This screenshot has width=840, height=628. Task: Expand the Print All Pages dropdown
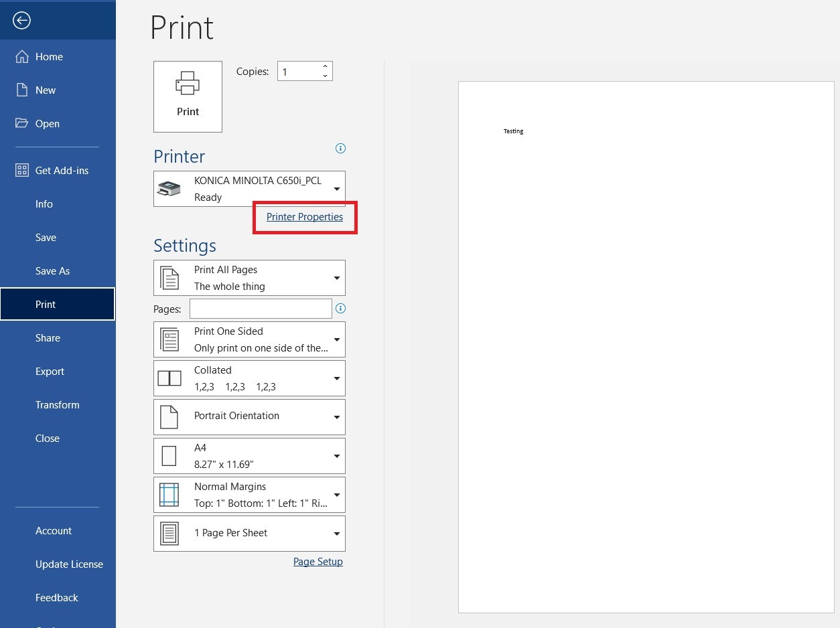249,278
